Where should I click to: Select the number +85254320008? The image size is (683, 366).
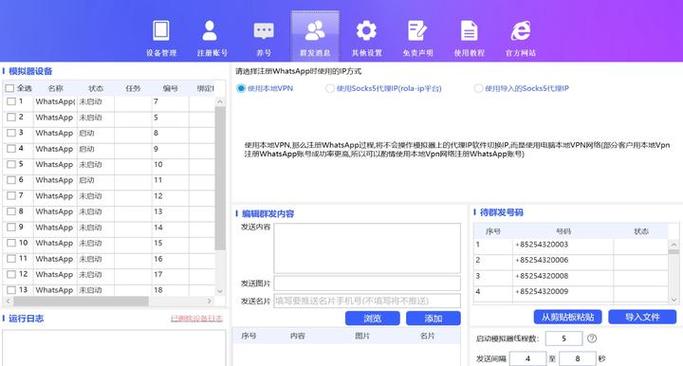pos(541,276)
